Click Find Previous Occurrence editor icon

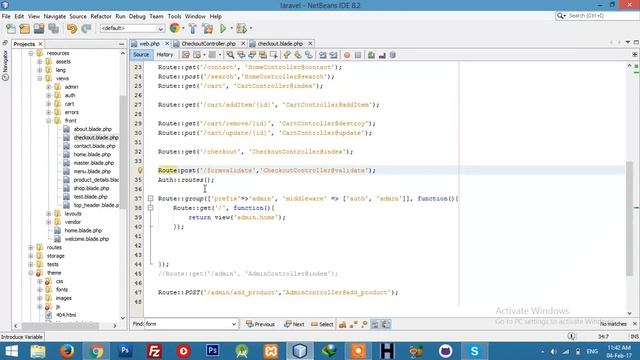(x=241, y=55)
